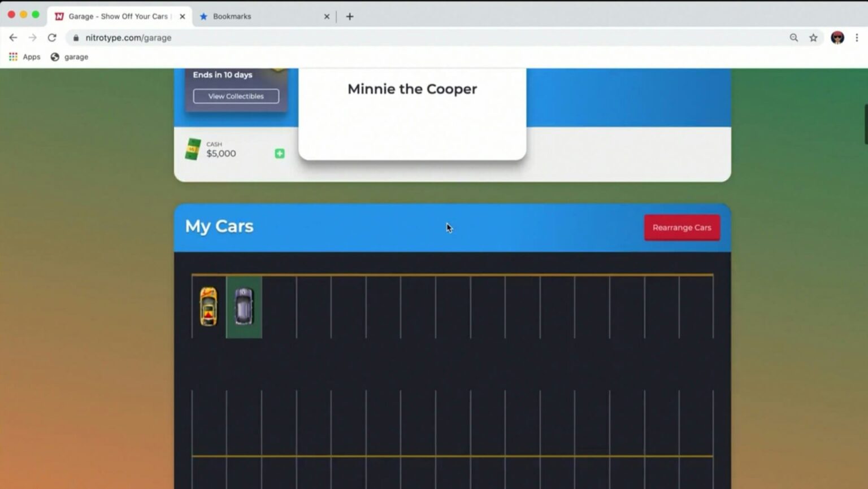
Task: Click the address bar showing nitrotype.com/garage
Action: [396, 38]
